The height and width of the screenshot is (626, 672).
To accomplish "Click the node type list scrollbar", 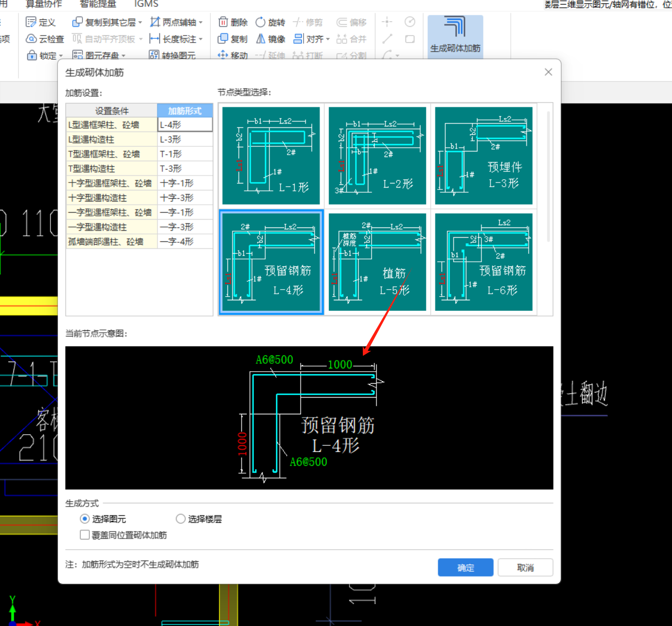I will point(549,176).
